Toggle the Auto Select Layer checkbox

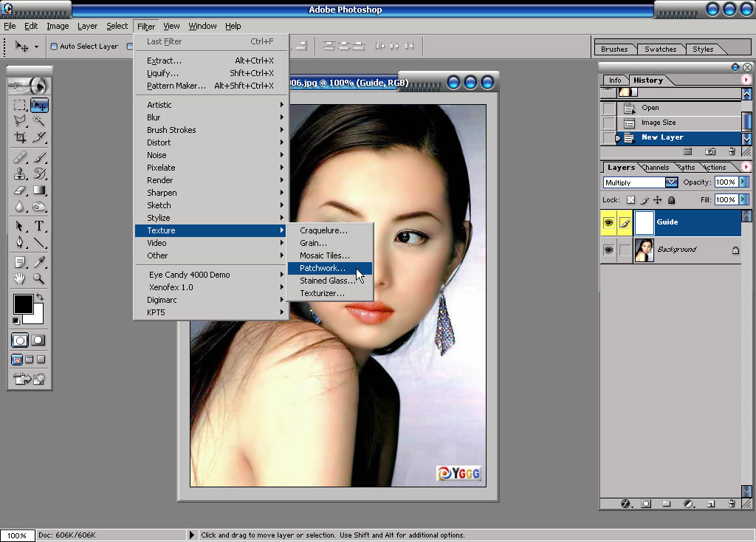54,47
